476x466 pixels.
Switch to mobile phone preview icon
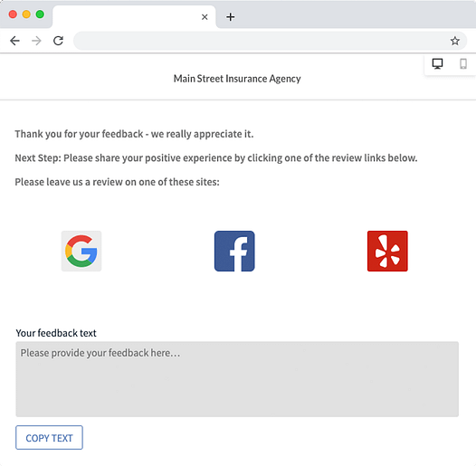[x=463, y=63]
